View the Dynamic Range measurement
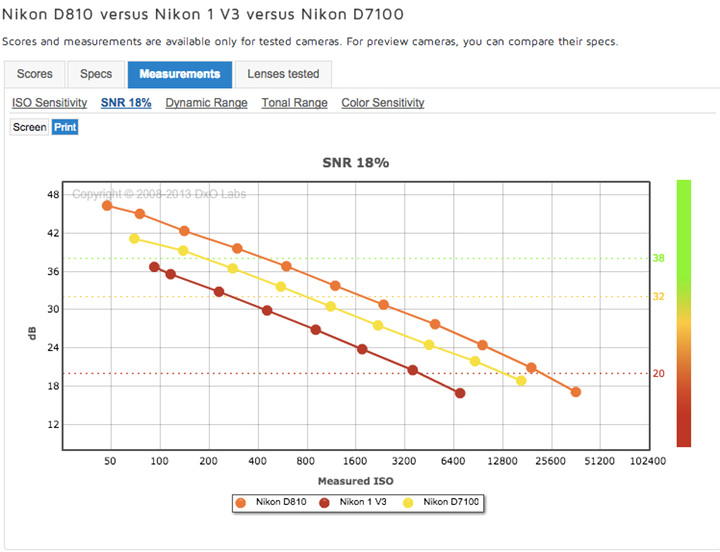The height and width of the screenshot is (552, 720). click(x=206, y=103)
